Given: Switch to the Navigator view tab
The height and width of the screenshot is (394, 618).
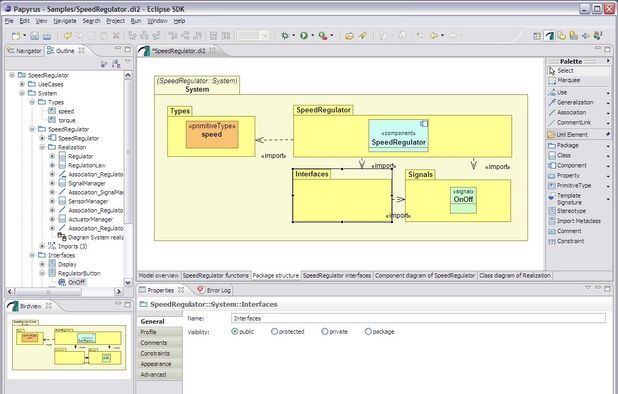Looking at the screenshot, I should [x=24, y=51].
